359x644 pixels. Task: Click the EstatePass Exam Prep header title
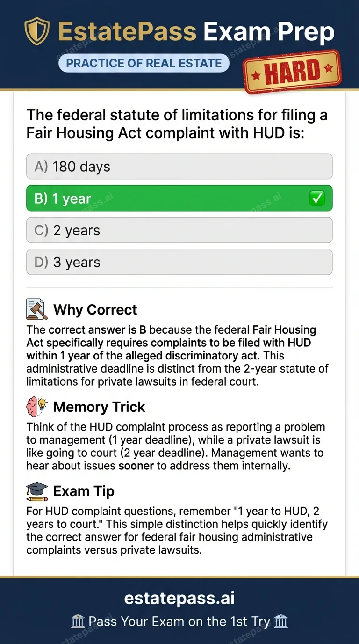194,31
